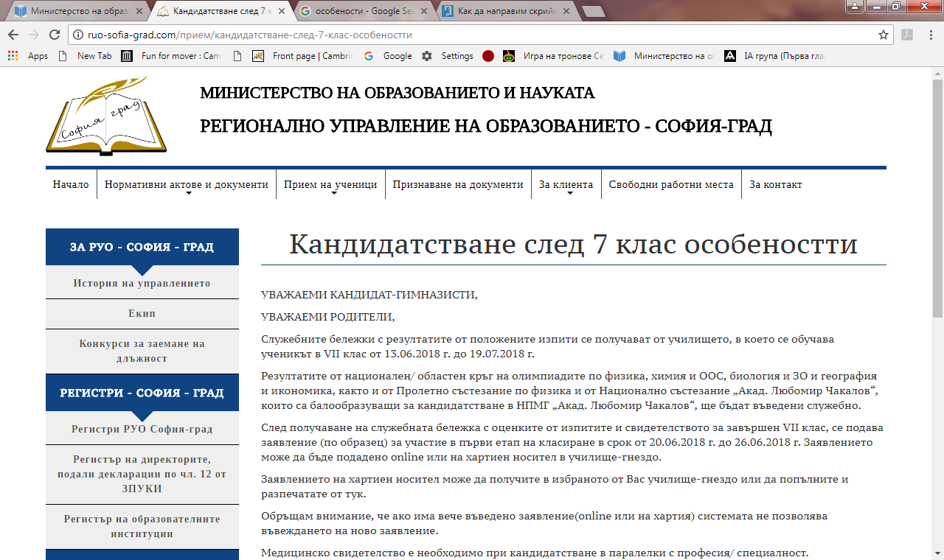Click the София-град book logo

coord(106,116)
